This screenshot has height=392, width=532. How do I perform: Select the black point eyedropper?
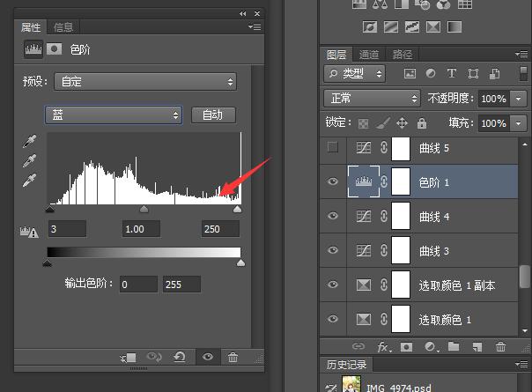30,141
